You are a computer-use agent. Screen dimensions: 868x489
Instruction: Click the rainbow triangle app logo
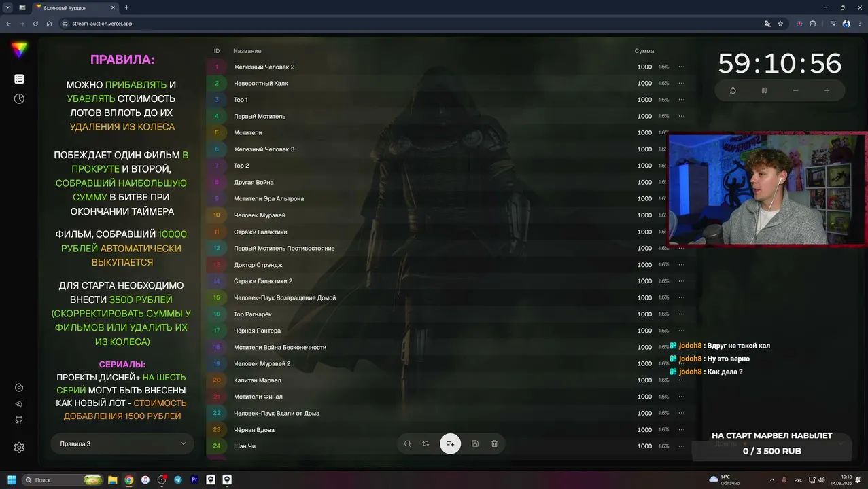point(19,50)
